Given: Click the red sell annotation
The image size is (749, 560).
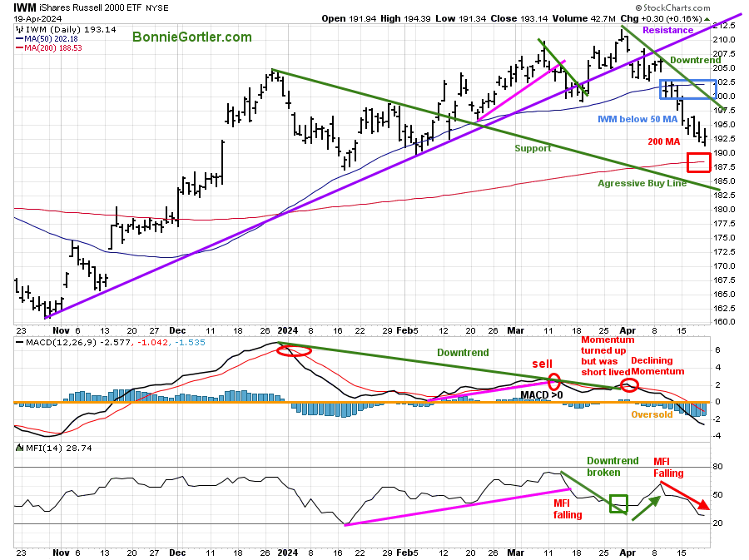Looking at the screenshot, I should pyautogui.click(x=542, y=364).
